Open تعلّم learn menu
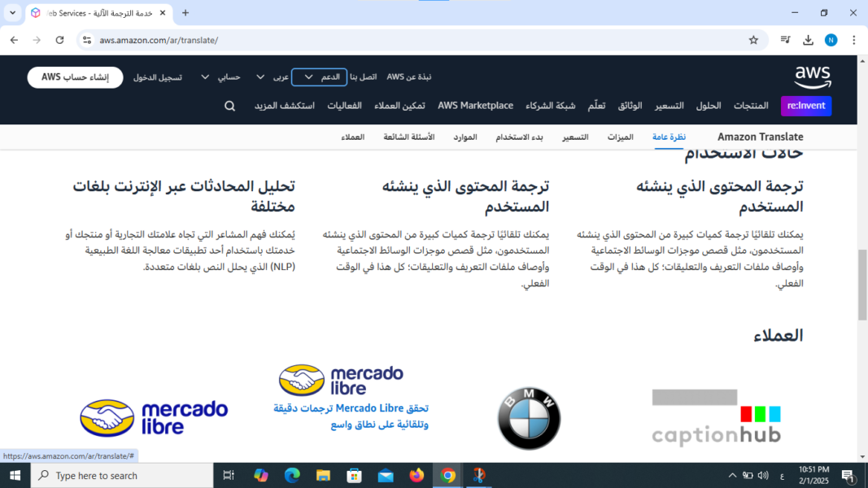This screenshot has width=868, height=488. 596,106
